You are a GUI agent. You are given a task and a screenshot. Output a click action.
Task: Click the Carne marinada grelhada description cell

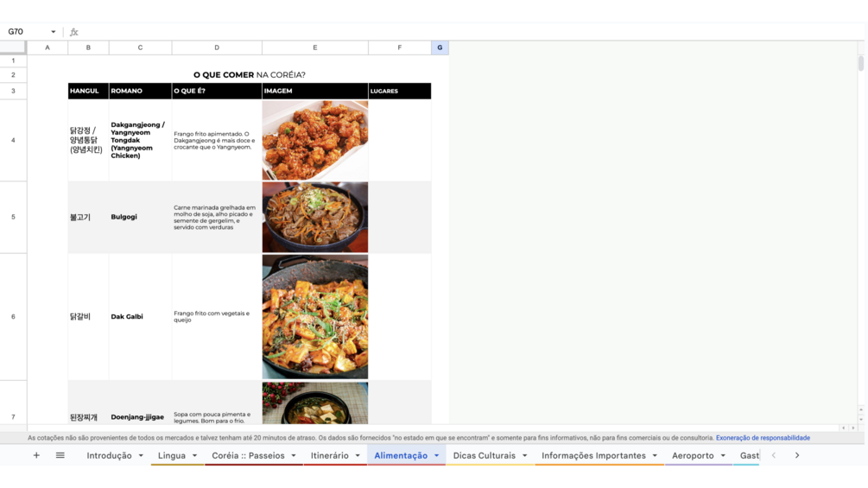(217, 217)
